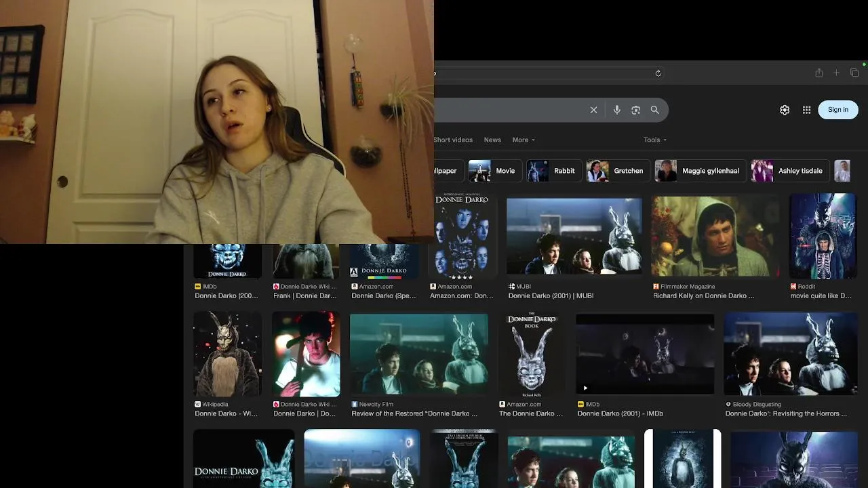The width and height of the screenshot is (868, 488).
Task: Reload the page with the refresh icon
Action: [658, 73]
